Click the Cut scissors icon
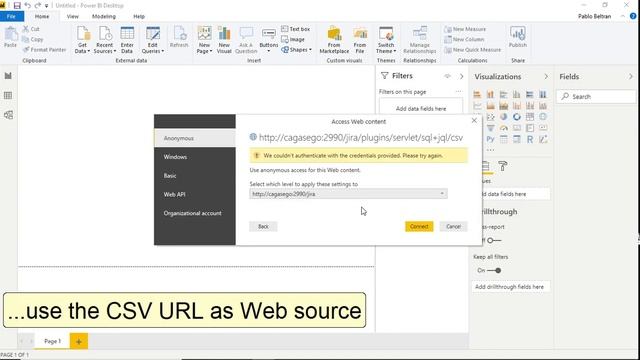This screenshot has height=360, width=640. tap(25, 29)
